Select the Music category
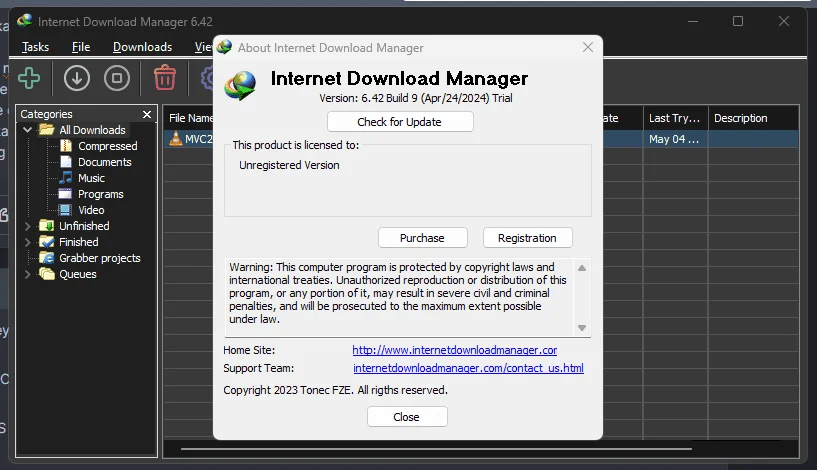Screen dimensions: 817x470 point(91,178)
